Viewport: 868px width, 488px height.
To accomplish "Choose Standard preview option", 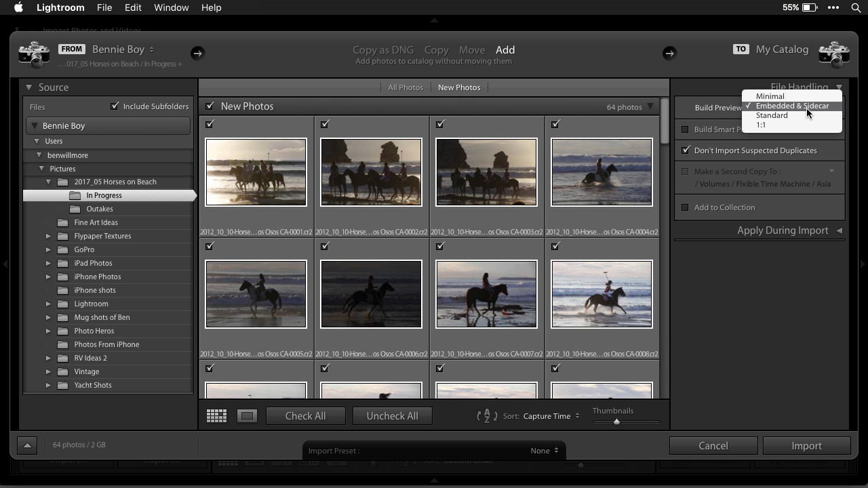I will [x=772, y=115].
